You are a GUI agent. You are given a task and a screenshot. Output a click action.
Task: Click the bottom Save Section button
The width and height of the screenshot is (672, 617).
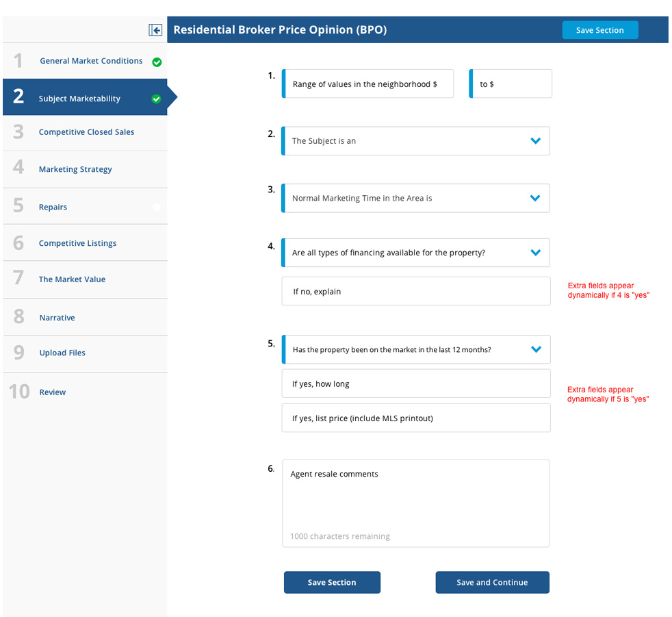(x=332, y=582)
